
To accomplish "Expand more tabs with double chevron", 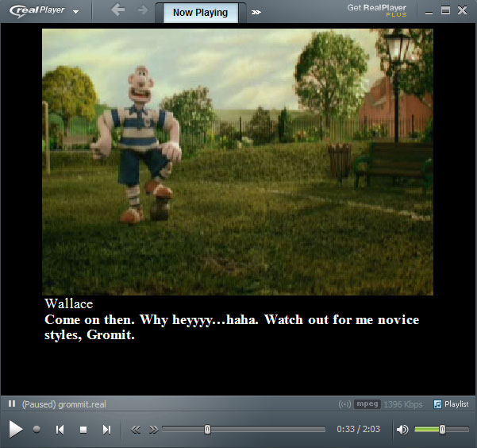I will [256, 13].
